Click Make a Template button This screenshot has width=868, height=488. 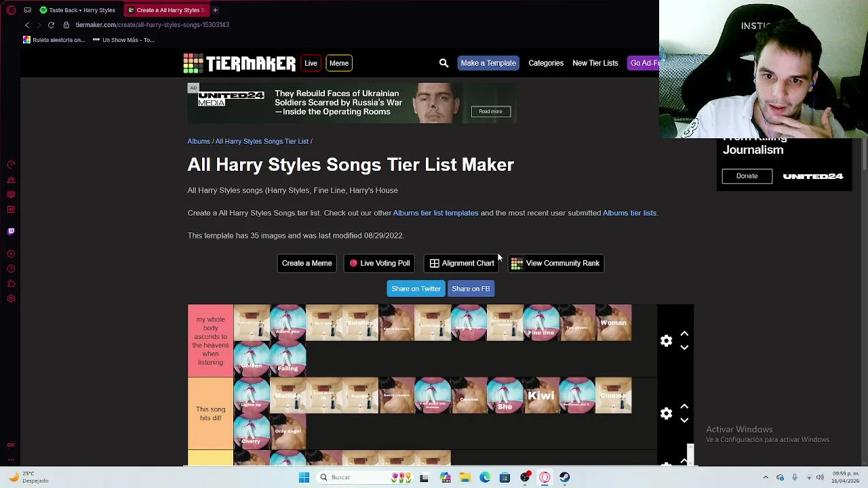[x=488, y=63]
